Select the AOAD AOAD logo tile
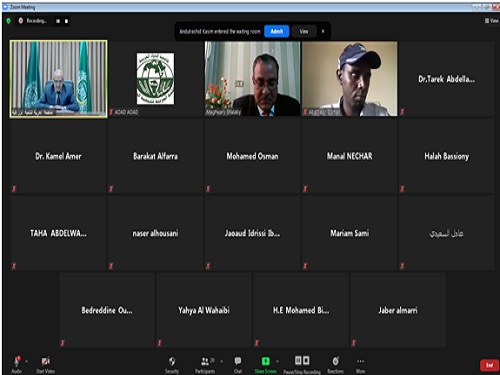 tap(155, 79)
